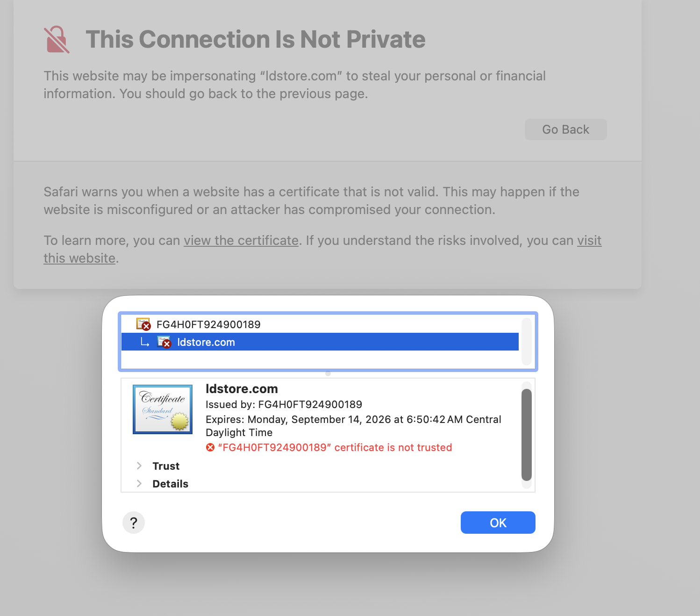The height and width of the screenshot is (616, 700).
Task: Open the view the certificate link
Action: (241, 240)
